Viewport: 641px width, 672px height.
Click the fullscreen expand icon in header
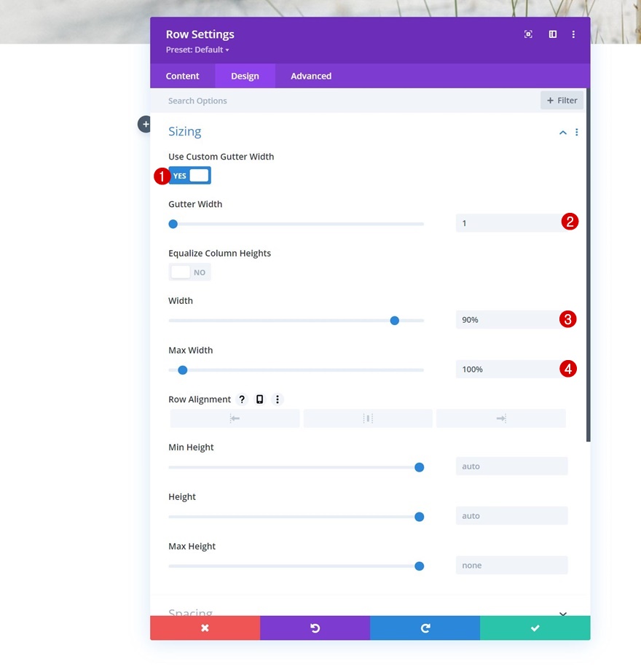click(x=528, y=34)
